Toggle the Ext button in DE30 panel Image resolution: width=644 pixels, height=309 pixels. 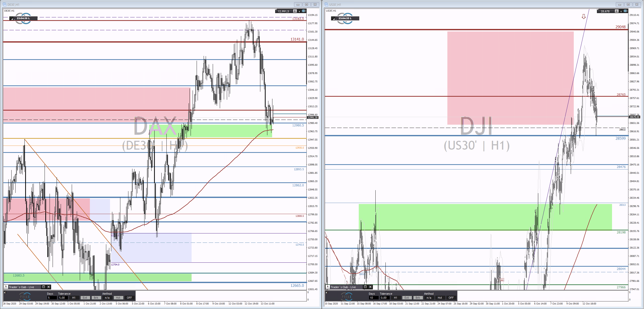[x=85, y=298]
